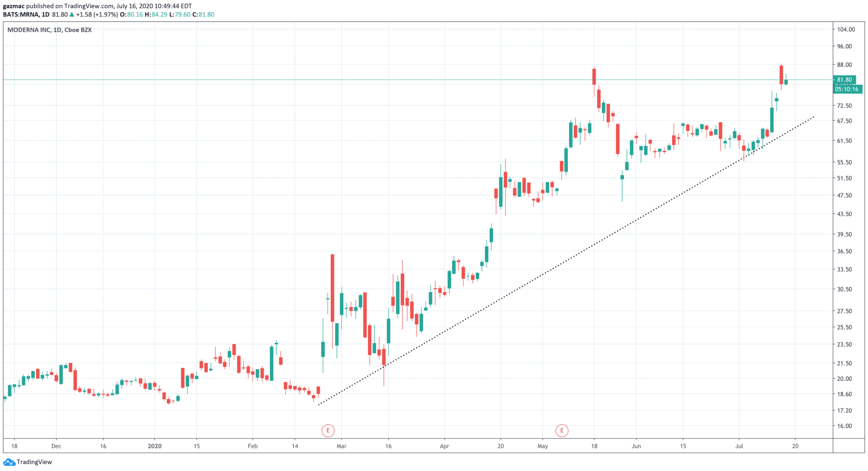Click the red candle at May 18 peak

594,76
